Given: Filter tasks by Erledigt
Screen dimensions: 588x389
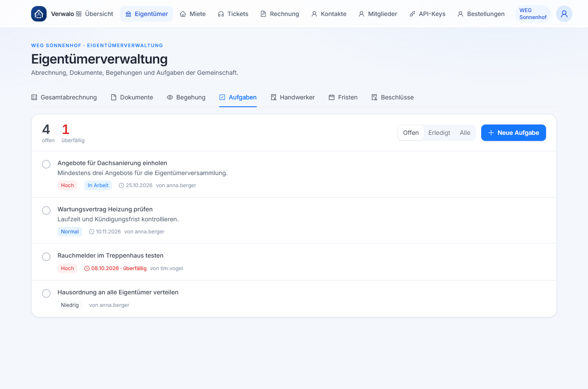Looking at the screenshot, I should point(439,133).
